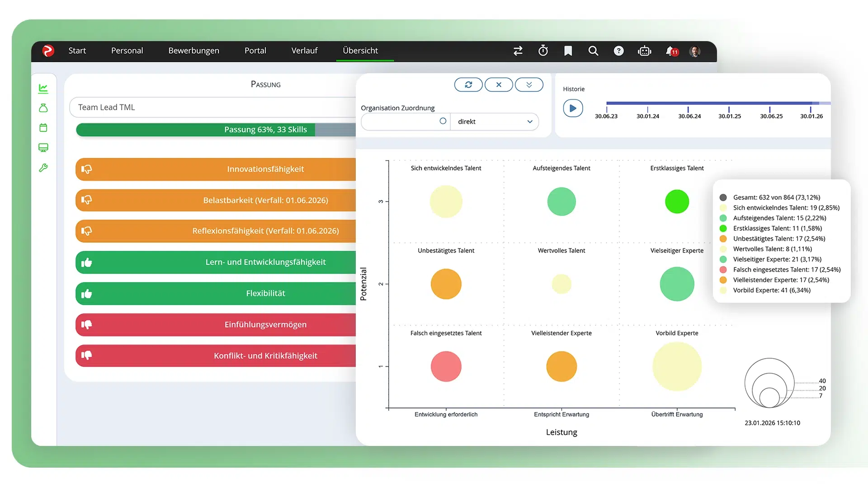Switch to the Bewerbungen menu
The height and width of the screenshot is (488, 868).
point(193,51)
